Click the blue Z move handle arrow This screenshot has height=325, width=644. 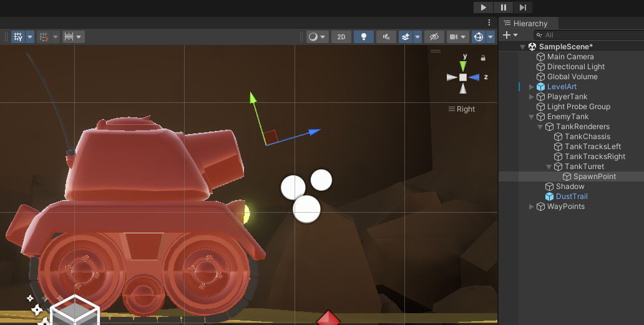[x=314, y=132]
